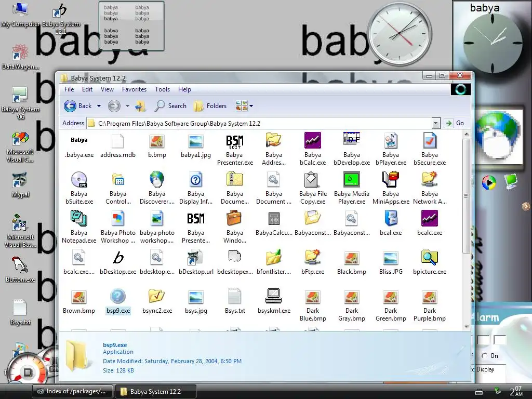Select the On radio button in Alarm
532x399 pixels.
click(484, 355)
